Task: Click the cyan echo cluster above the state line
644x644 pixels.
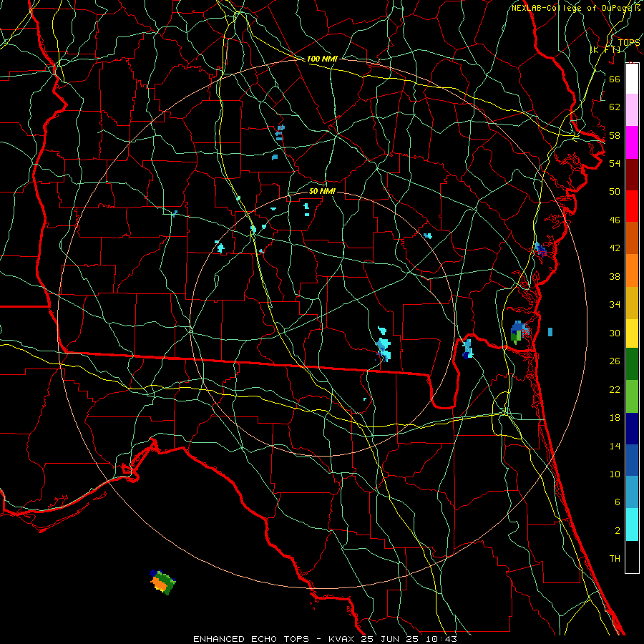Action: click(x=384, y=343)
